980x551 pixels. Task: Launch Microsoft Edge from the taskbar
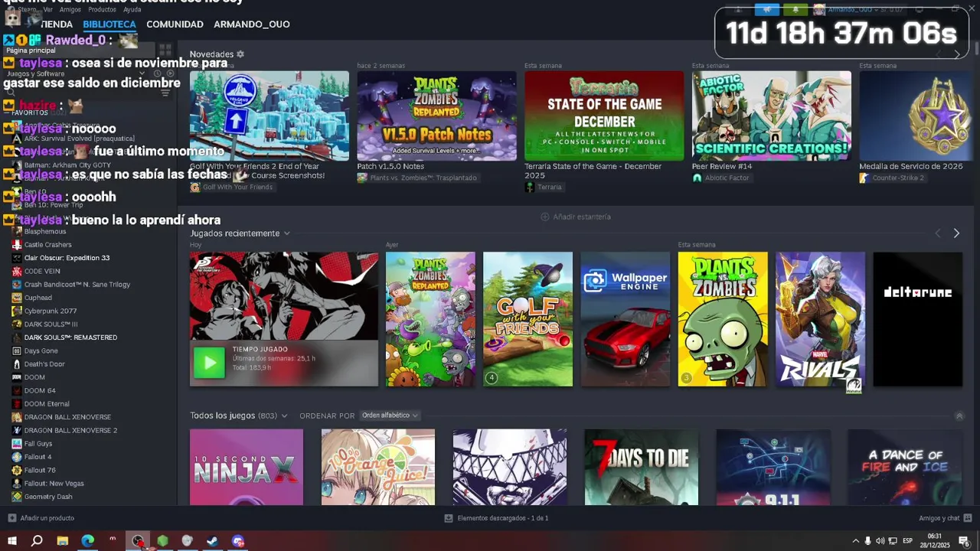[x=88, y=541]
